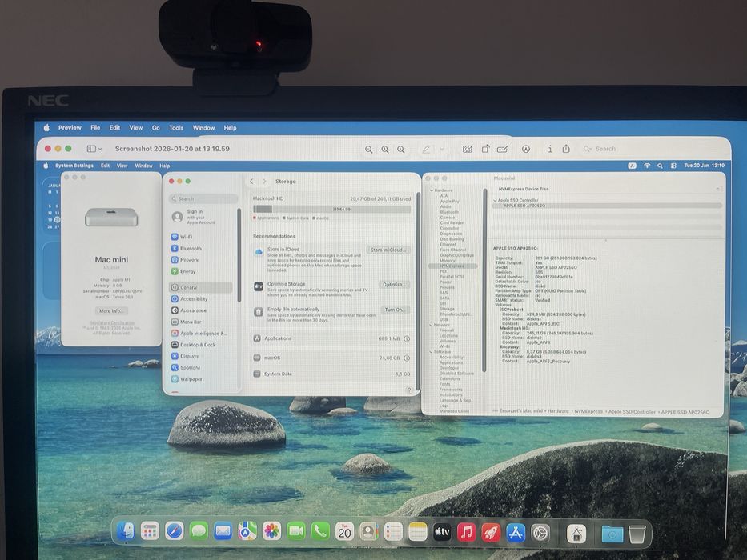The height and width of the screenshot is (560, 747).
Task: Open Maps in the Dock
Action: (x=247, y=531)
